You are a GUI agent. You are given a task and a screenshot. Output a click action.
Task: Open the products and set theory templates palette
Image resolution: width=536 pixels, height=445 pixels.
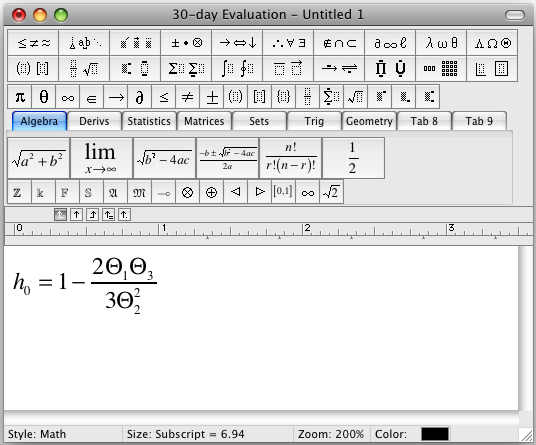pos(390,69)
